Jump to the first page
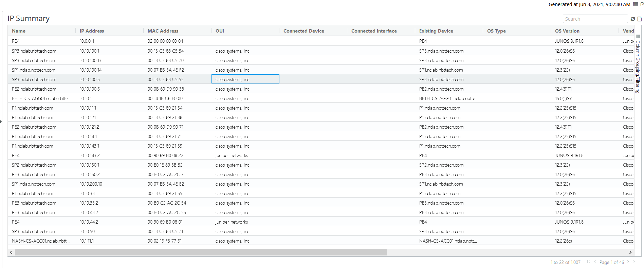 point(589,262)
